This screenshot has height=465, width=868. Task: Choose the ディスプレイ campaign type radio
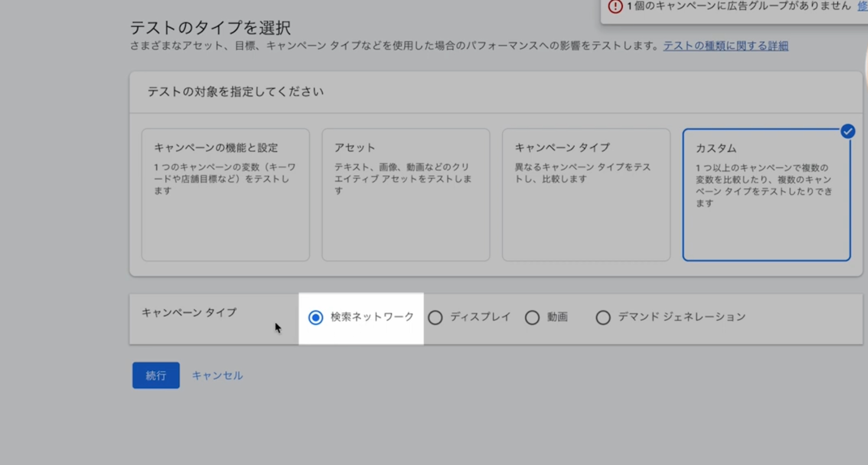436,317
